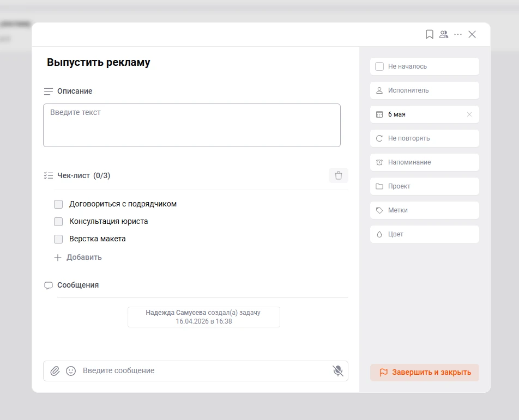Clear the 6 мая date with x icon

pos(469,114)
